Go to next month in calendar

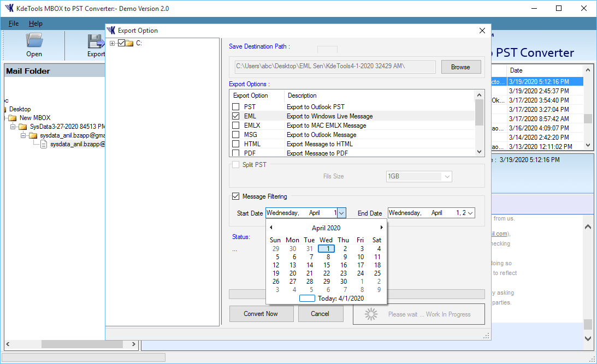pos(381,228)
